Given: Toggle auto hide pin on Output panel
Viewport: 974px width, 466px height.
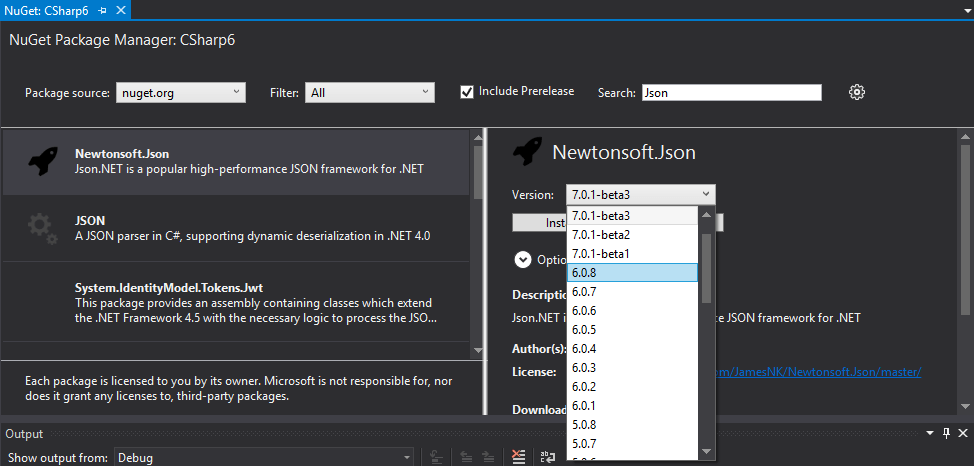Looking at the screenshot, I should coord(946,433).
